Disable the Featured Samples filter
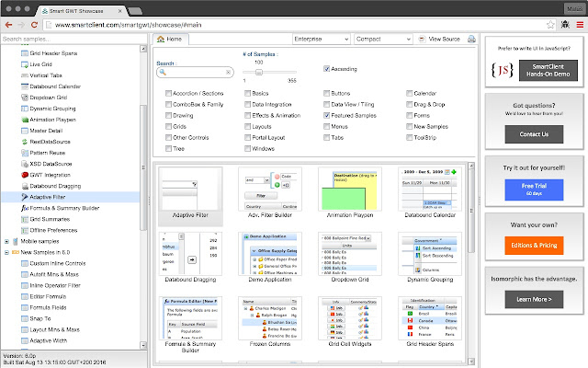Image resolution: width=588 pixels, height=368 pixels. (x=327, y=117)
